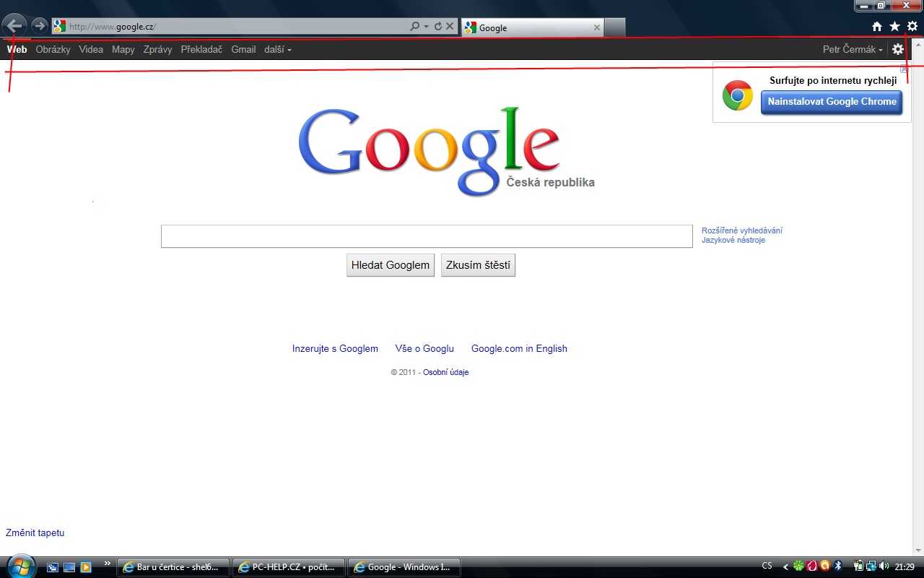Open Zprávy in the Google bar
This screenshot has height=578, width=924.
(158, 49)
